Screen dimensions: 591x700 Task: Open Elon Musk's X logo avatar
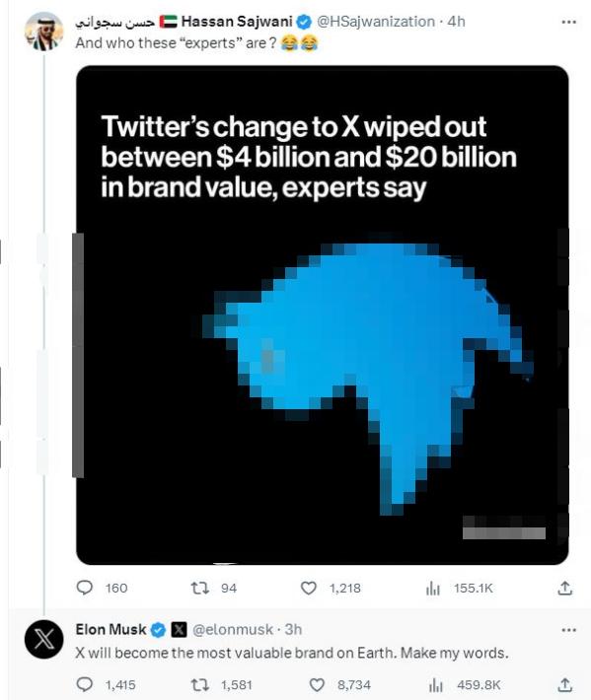click(43, 639)
